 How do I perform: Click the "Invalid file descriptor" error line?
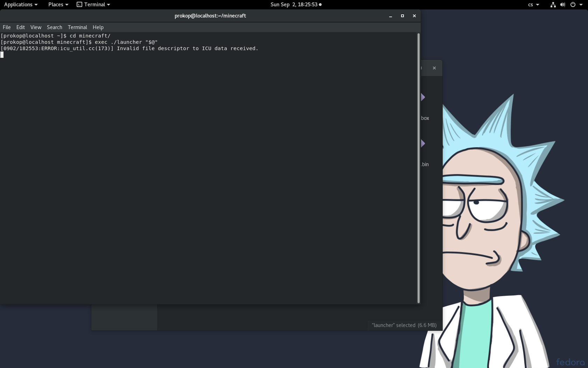129,48
